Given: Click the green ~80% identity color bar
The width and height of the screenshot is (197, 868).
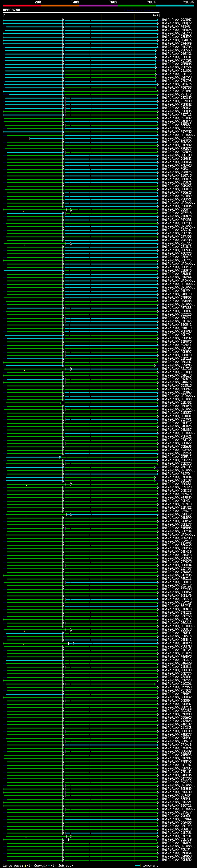Looking at the screenshot, I should coord(137,6).
